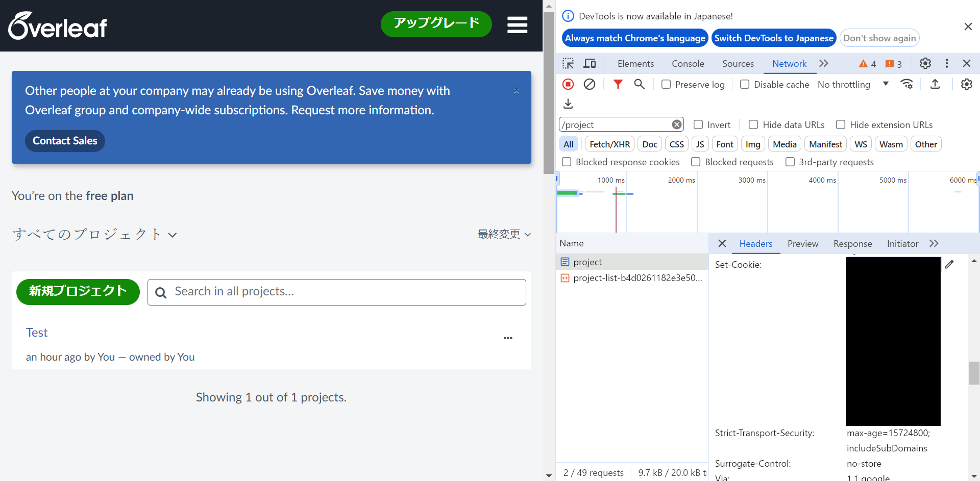
Task: Expand the すべてのプロジェクト dropdown
Action: point(94,234)
